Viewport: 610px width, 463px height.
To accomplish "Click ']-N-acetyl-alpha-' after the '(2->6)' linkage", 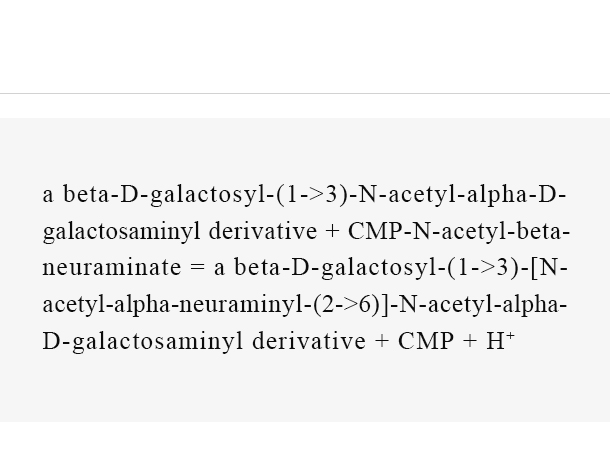I will tap(474, 305).
